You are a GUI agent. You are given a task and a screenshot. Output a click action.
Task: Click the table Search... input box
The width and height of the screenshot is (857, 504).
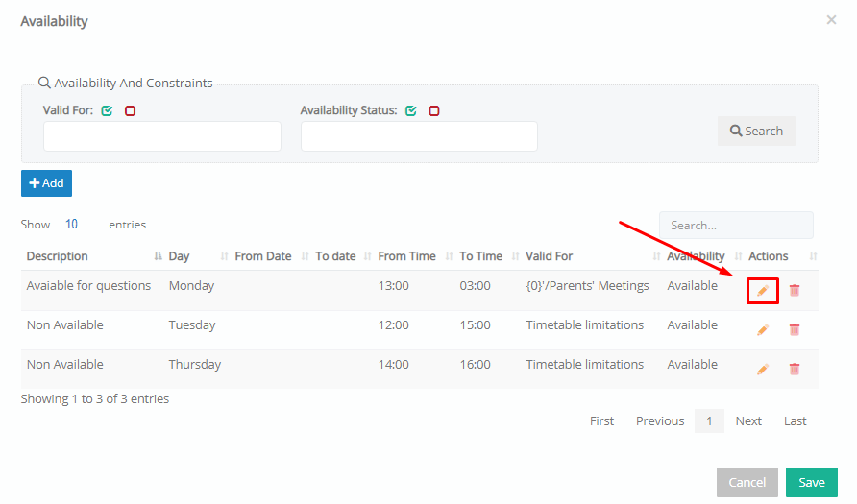click(x=736, y=225)
